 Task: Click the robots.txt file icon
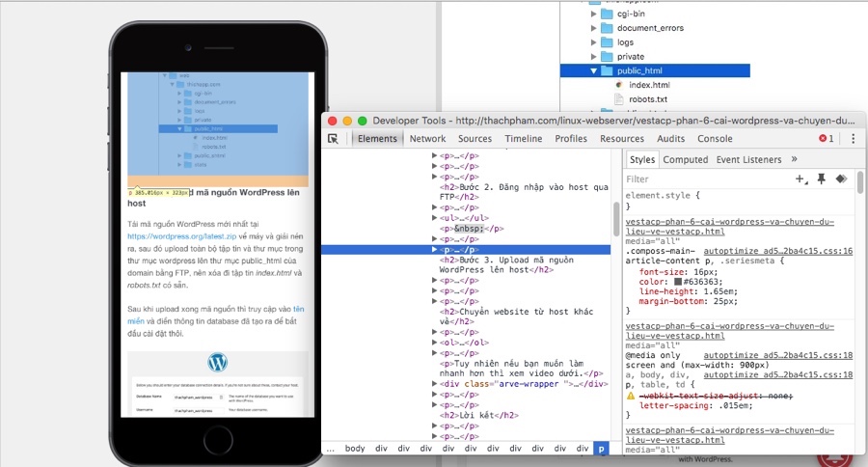(619, 99)
